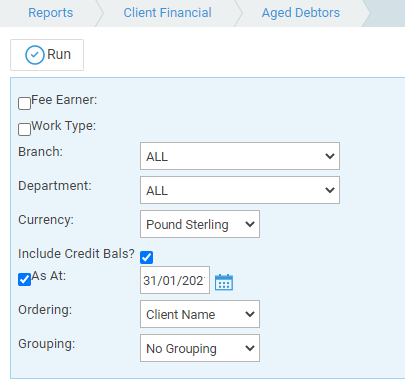Click the Department label
405x381 pixels.
(x=55, y=186)
